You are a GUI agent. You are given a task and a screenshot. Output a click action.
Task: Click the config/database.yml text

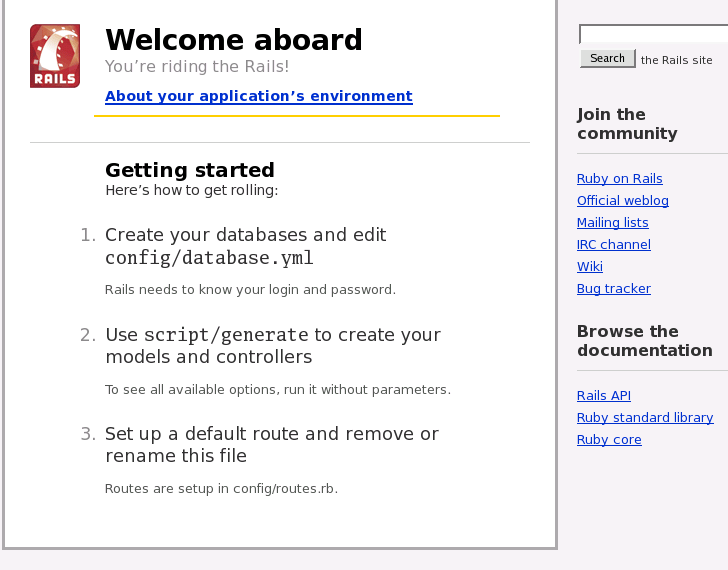[x=209, y=258]
